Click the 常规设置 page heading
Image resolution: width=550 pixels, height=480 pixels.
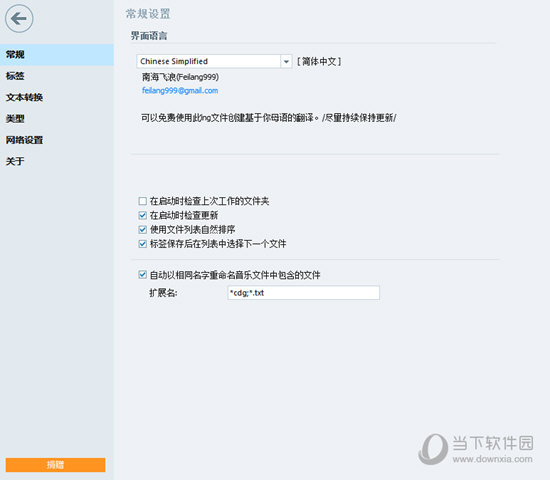click(148, 14)
